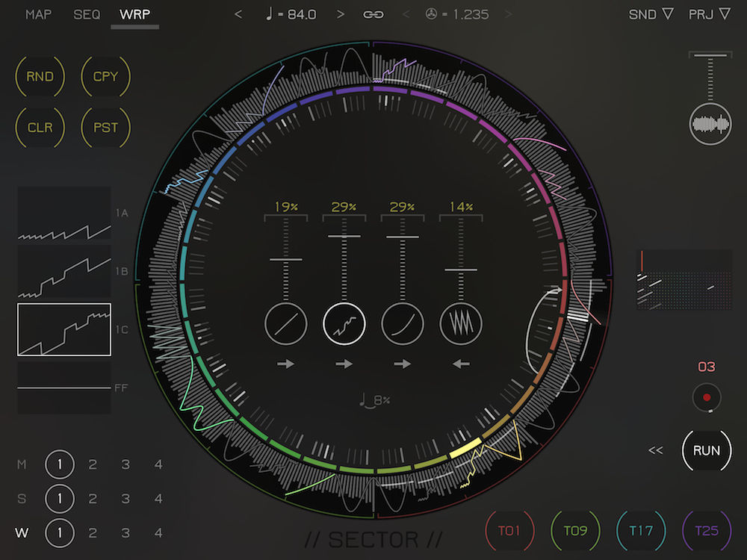Image resolution: width=747 pixels, height=560 pixels.
Task: Increase the 1.235 ratio value
Action: tap(509, 14)
